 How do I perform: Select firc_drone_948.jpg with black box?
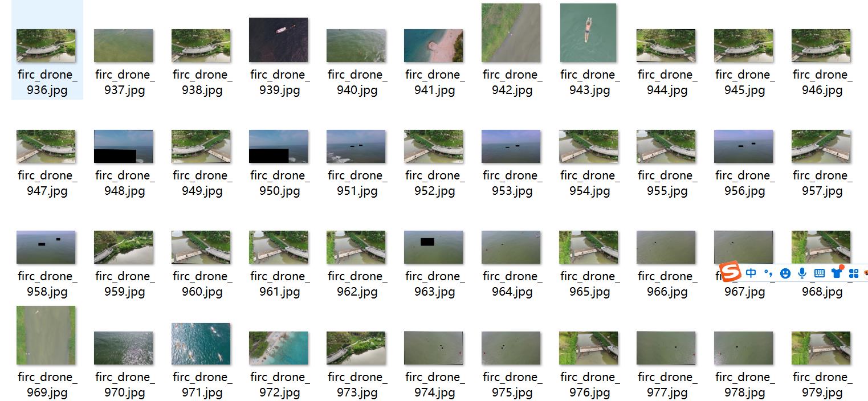coord(124,146)
